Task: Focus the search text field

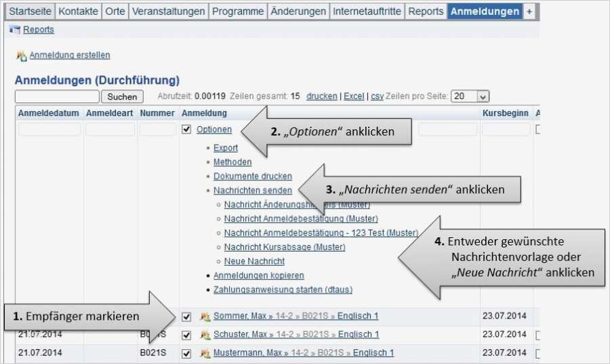Action: pos(57,96)
